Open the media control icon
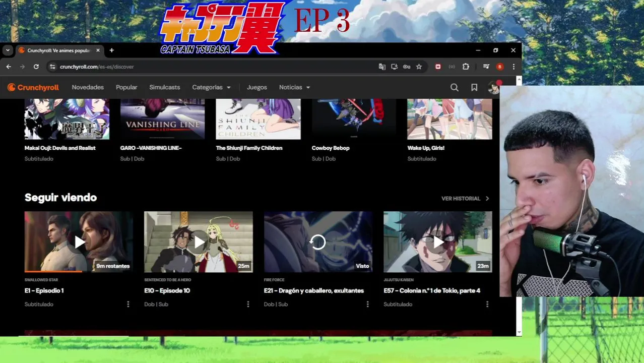644x363 pixels. pyautogui.click(x=486, y=67)
